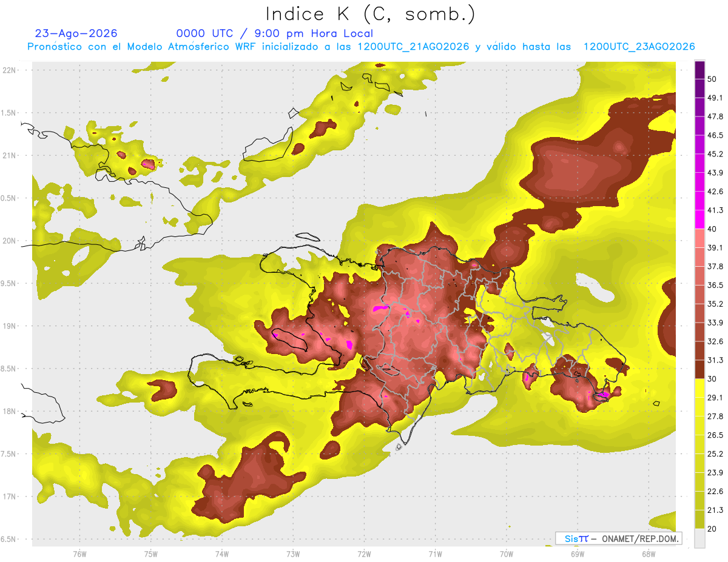Click the "41.3" color scale label
Image resolution: width=728 pixels, height=562 pixels.
(x=715, y=210)
